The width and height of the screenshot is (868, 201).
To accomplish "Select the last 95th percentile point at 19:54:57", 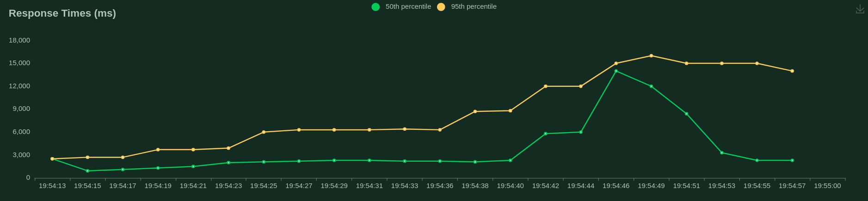I will pos(792,71).
